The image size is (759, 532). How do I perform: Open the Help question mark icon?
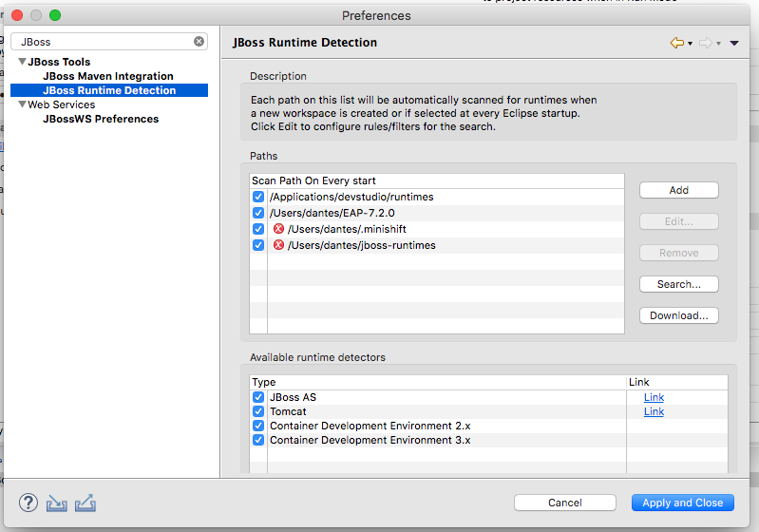28,503
